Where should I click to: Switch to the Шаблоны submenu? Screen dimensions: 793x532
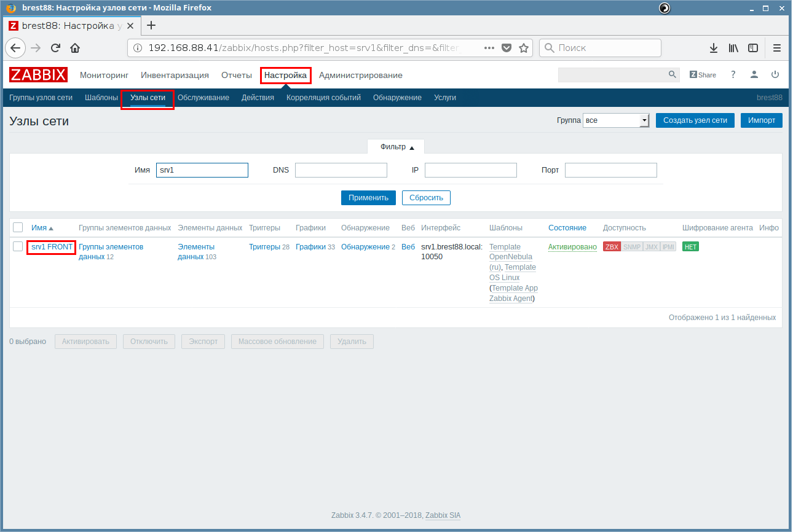[x=101, y=98]
